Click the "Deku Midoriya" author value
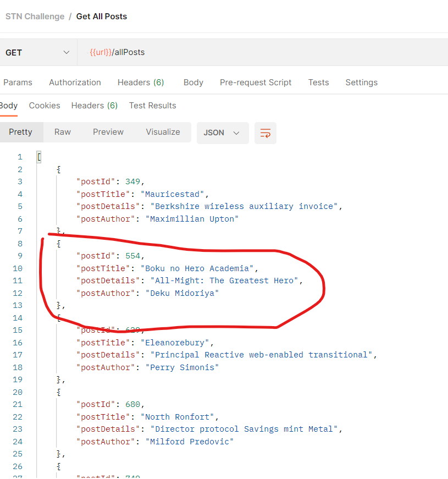The image size is (448, 479). tap(182, 293)
